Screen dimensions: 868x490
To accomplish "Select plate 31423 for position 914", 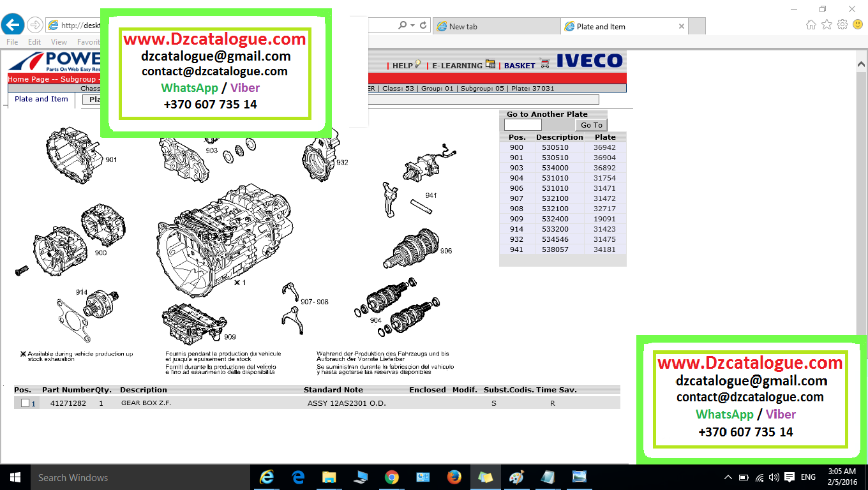I will click(604, 229).
